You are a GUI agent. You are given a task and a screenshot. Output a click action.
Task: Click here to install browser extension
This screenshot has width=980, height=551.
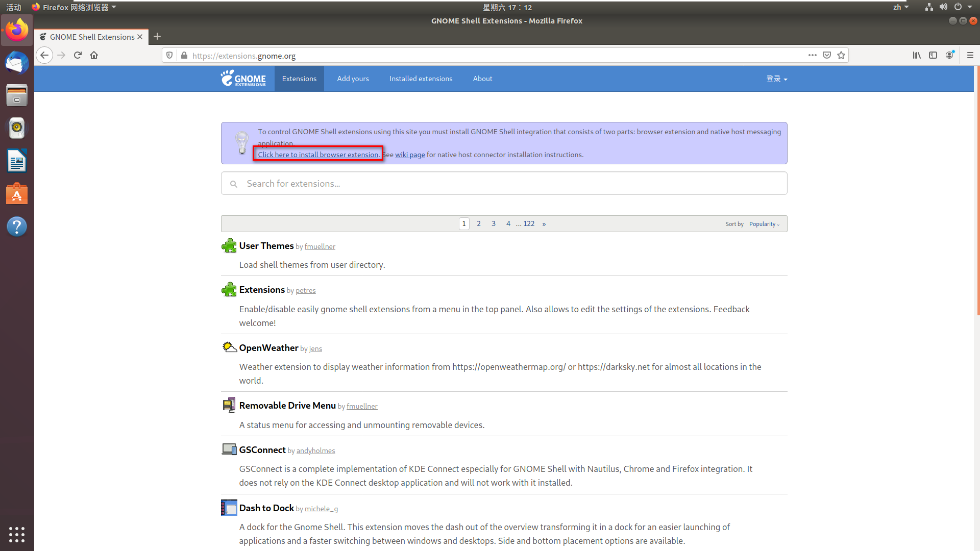[318, 155]
